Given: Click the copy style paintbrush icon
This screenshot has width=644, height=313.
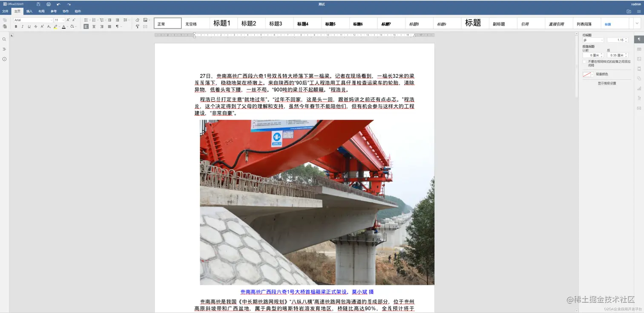Looking at the screenshot, I should 137,26.
